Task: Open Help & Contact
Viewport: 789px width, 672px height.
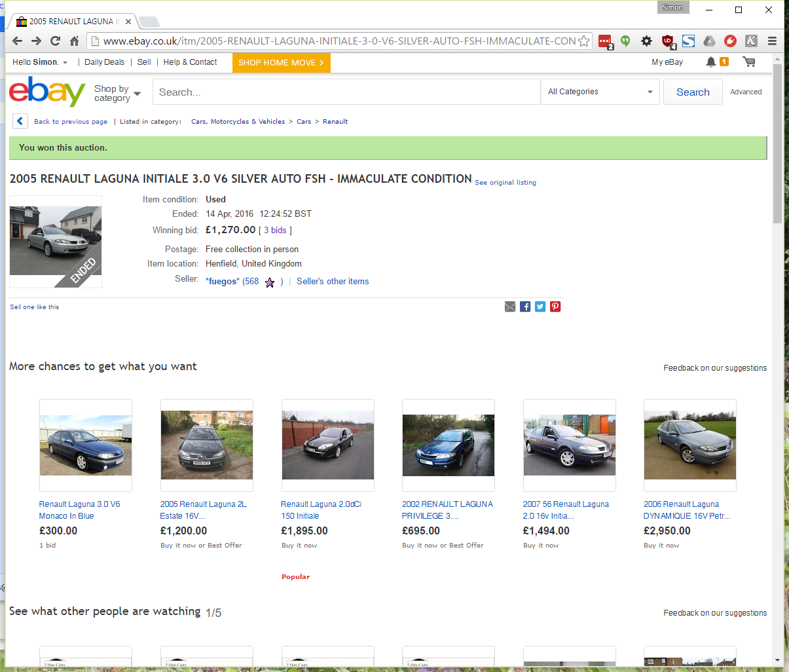Action: click(190, 62)
